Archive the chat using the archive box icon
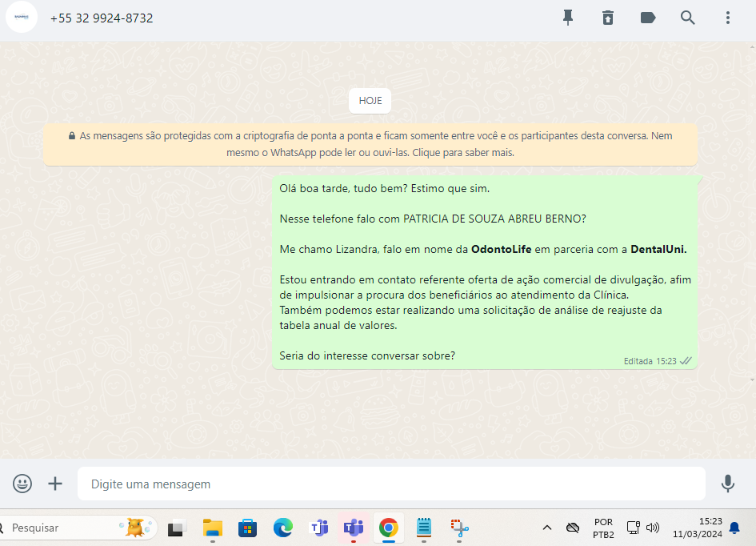756x546 pixels. pyautogui.click(x=608, y=18)
